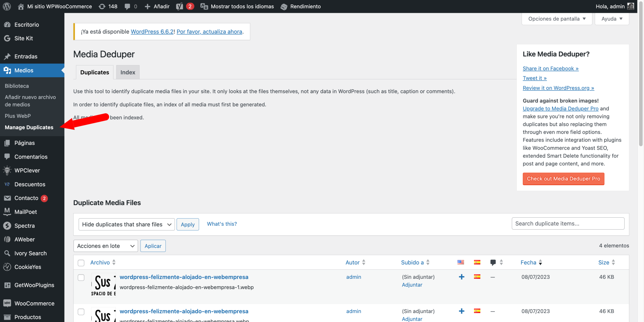This screenshot has width=644, height=322.
Task: Open Share it on Facebook link
Action: coord(551,69)
